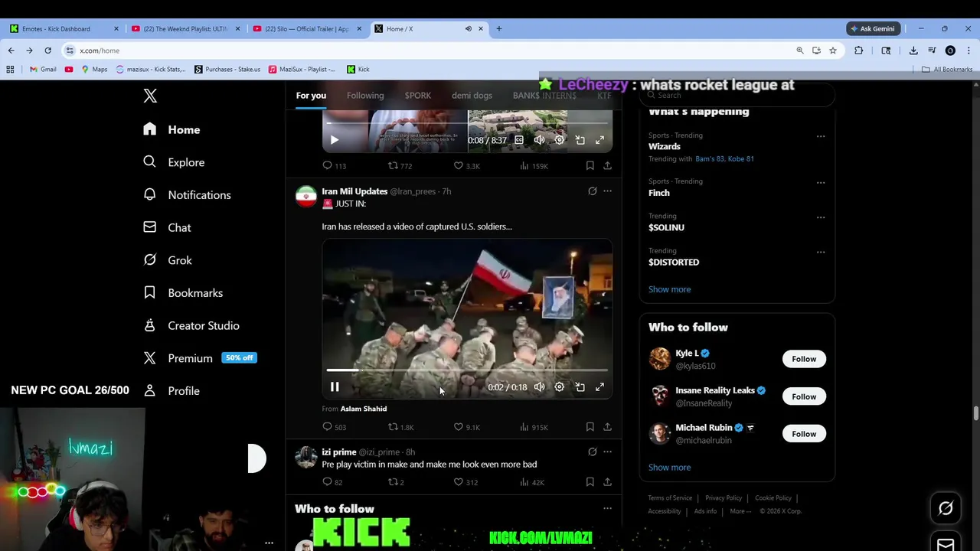Open Chrome extensions puzzle icon
The image size is (980, 551).
tap(859, 51)
